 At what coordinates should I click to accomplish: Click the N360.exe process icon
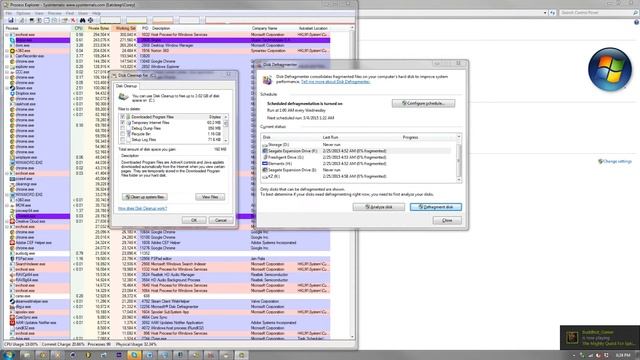(x=12, y=51)
